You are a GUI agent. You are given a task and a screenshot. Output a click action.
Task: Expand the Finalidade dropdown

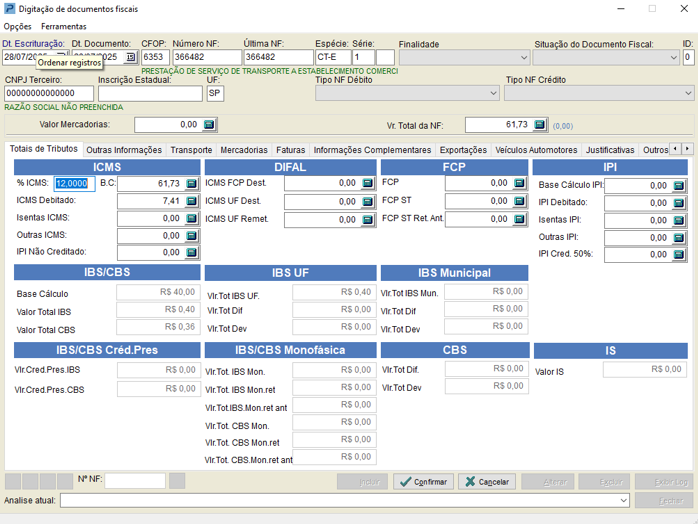pyautogui.click(x=522, y=58)
